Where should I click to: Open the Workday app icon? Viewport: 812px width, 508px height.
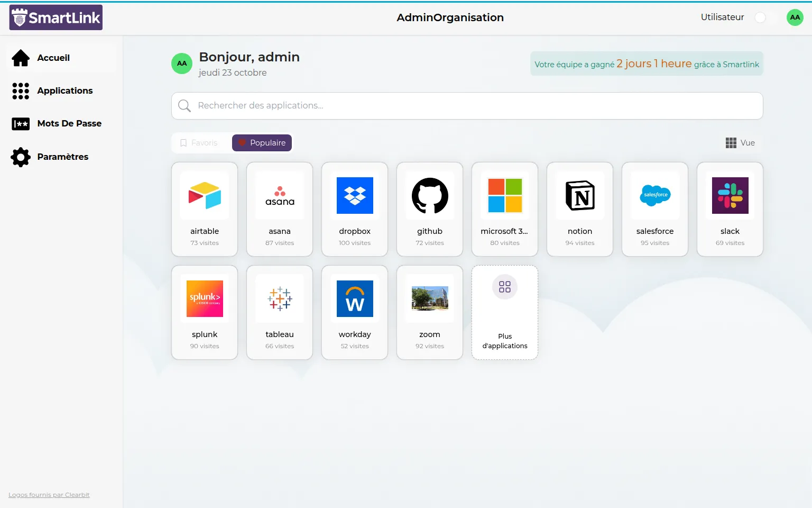click(x=355, y=299)
